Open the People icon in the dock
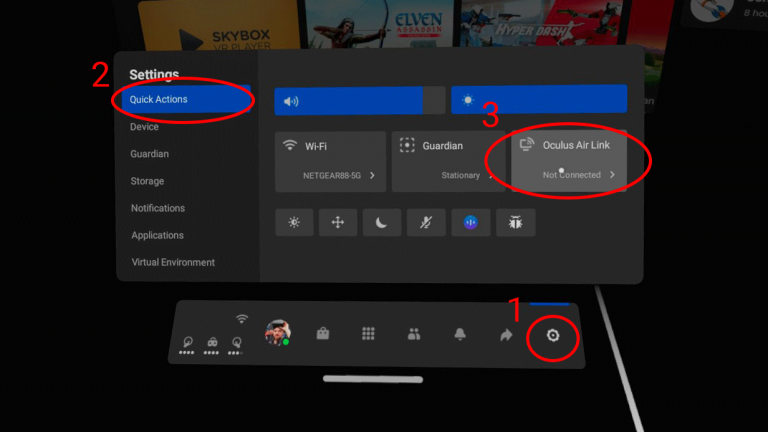 point(414,334)
